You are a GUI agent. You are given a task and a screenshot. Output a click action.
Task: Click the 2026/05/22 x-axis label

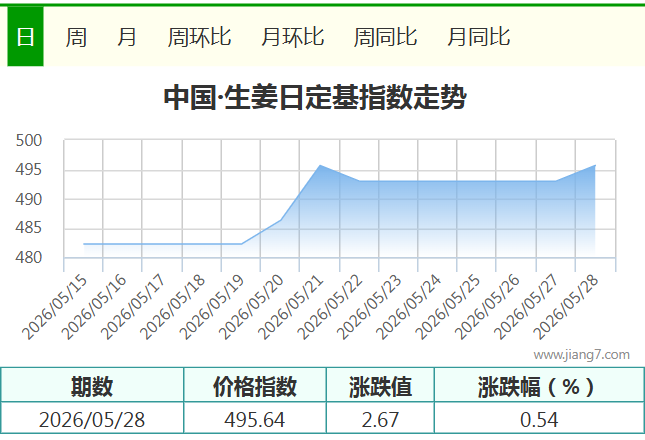(330, 307)
